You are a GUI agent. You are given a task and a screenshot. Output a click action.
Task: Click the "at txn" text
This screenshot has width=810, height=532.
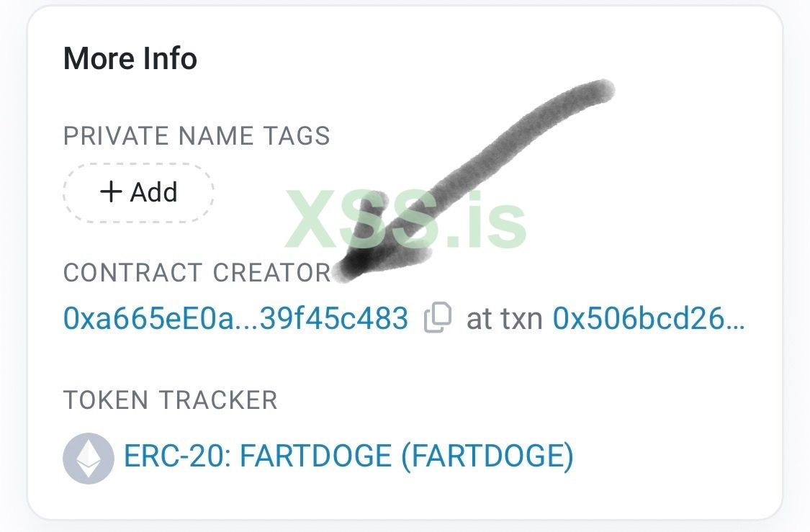[x=504, y=317]
